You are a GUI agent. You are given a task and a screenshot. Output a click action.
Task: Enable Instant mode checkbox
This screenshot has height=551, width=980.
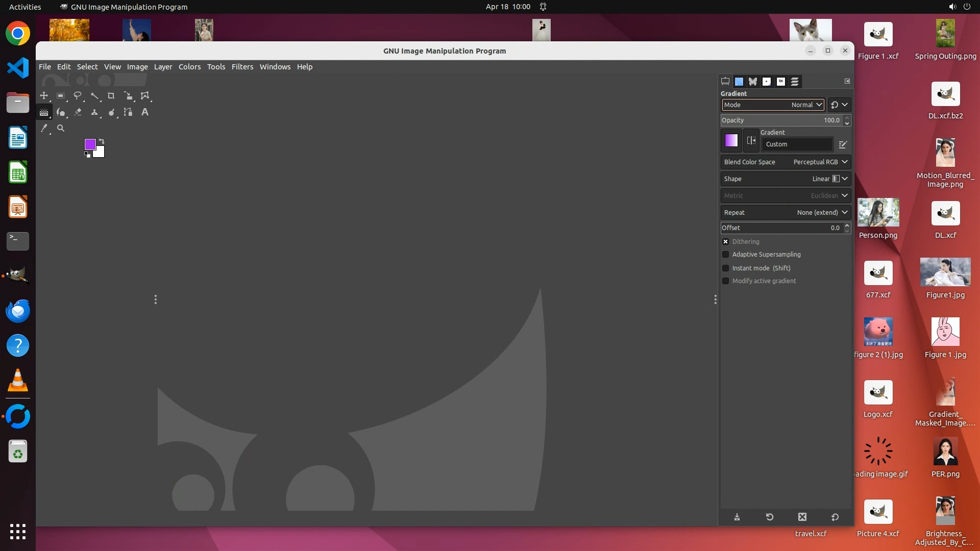click(725, 268)
